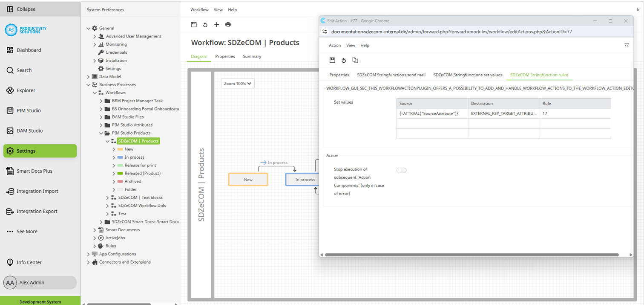The width and height of the screenshot is (644, 305).
Task: Open Integration Import
Action: point(37,191)
